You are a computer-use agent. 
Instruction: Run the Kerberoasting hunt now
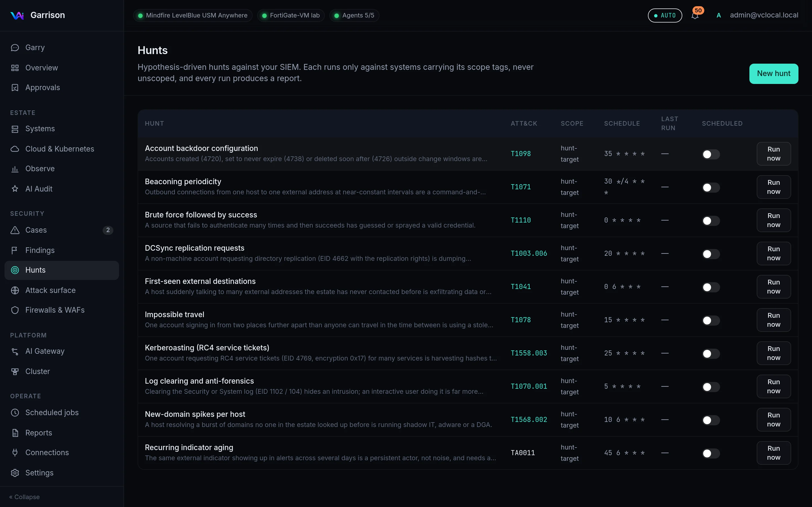coord(773,353)
